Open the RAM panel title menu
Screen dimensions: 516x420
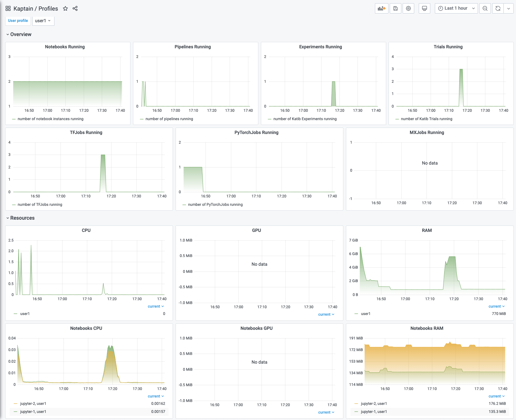pos(427,230)
